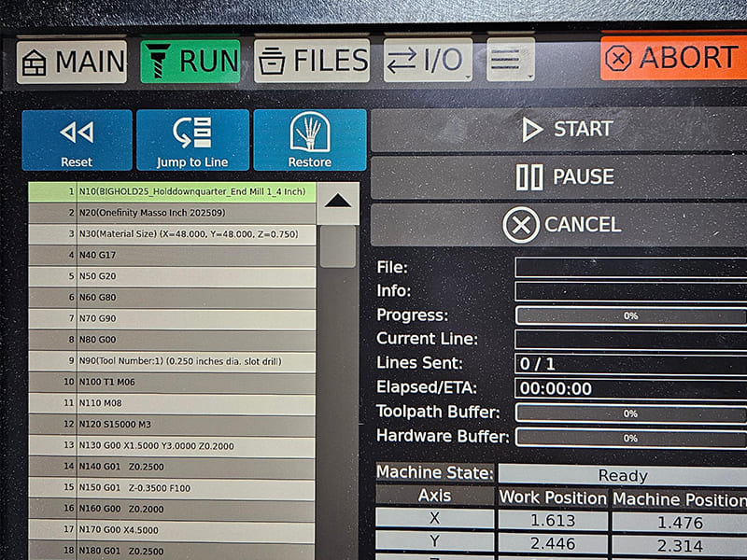Select line N170 G00 X4.5000
Screen dimensions: 747x560
[x=172, y=530]
